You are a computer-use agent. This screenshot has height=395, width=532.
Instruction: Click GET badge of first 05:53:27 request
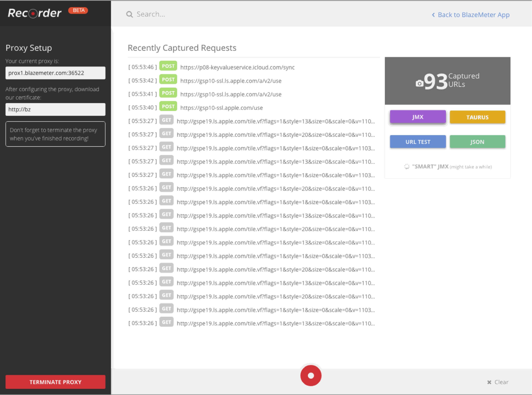[166, 120]
